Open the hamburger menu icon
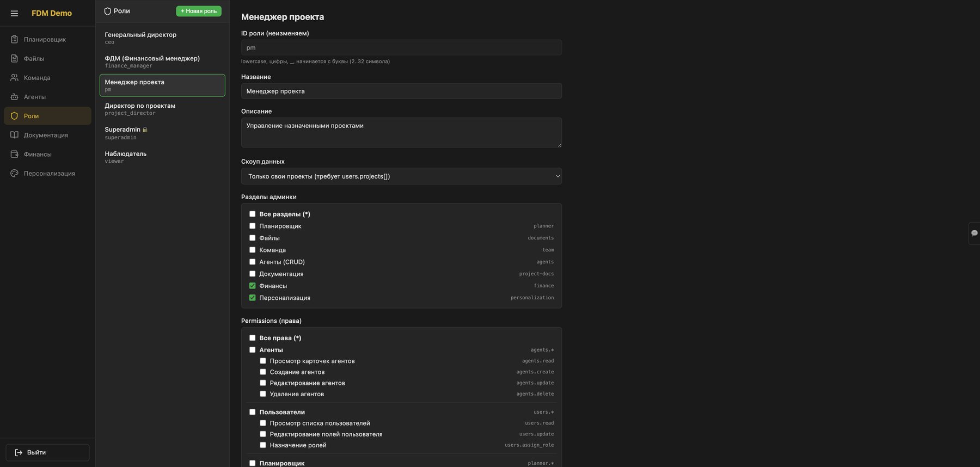Viewport: 980px width, 467px height. [x=14, y=13]
